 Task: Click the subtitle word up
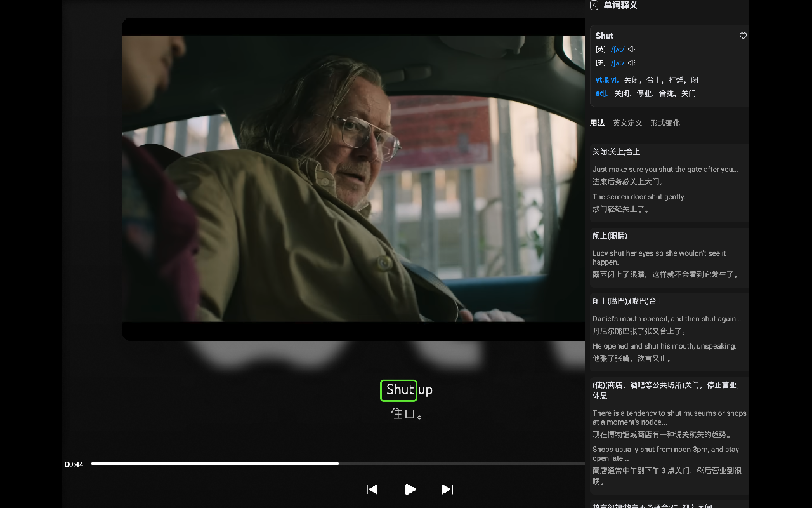tap(425, 390)
